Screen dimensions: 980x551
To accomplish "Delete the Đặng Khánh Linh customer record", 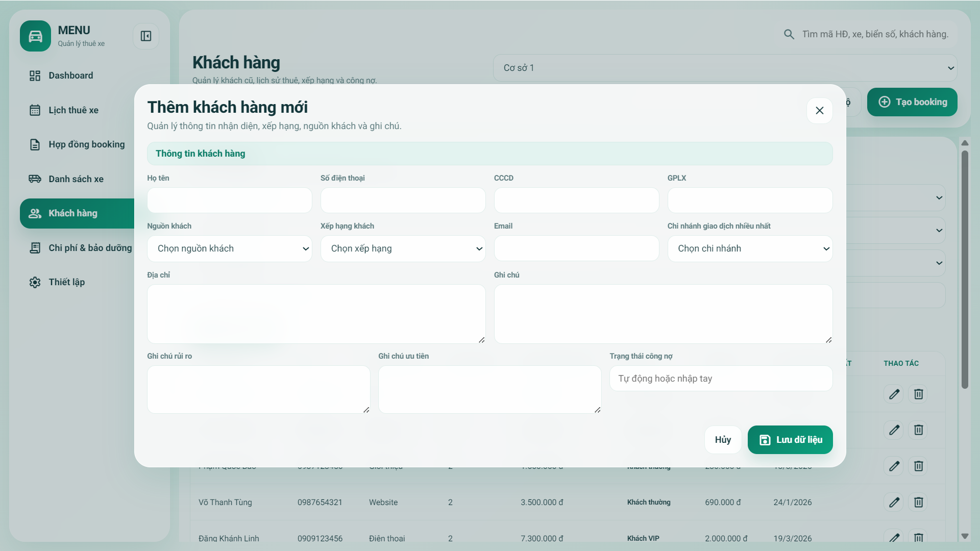I will pyautogui.click(x=918, y=538).
